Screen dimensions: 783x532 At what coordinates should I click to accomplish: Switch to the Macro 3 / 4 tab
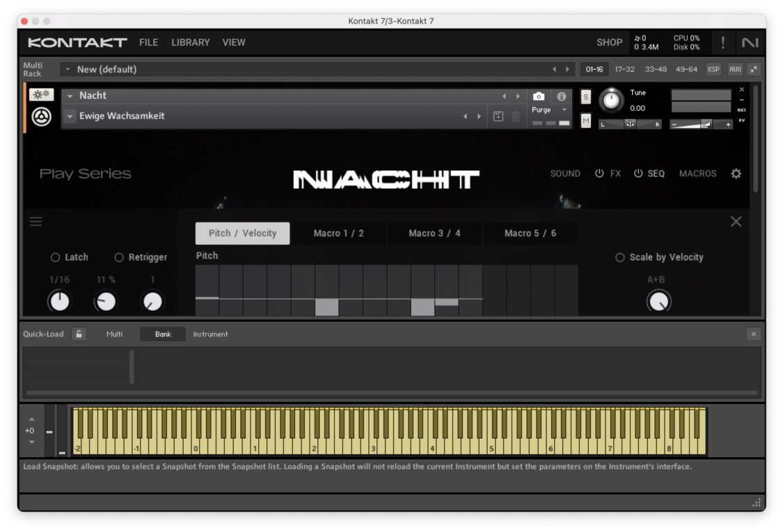tap(434, 233)
